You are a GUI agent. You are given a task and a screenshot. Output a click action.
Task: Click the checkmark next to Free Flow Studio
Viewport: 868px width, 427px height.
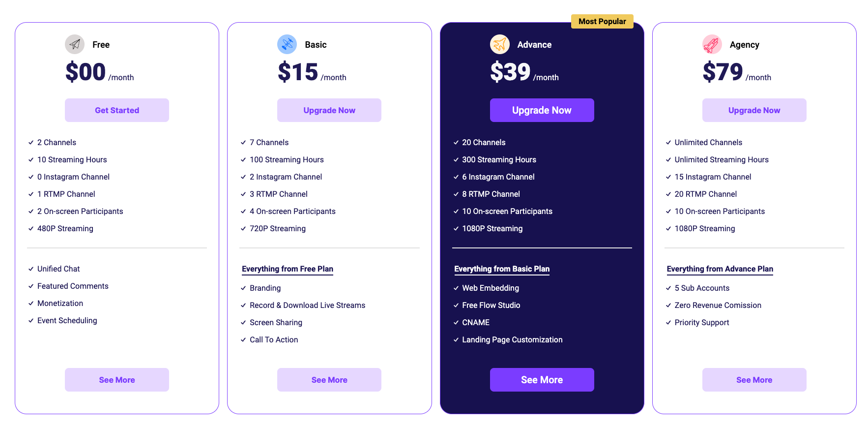click(455, 305)
